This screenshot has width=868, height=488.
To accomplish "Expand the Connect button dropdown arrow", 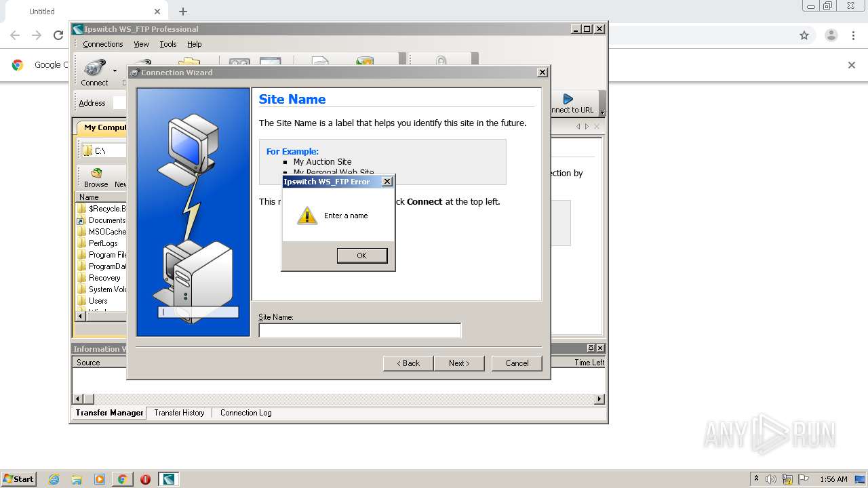I will [115, 71].
